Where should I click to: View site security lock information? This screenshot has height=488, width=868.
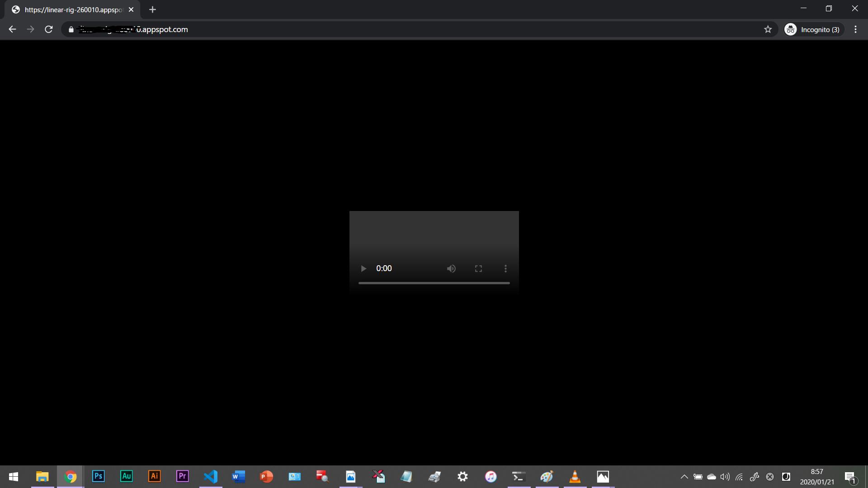[71, 29]
